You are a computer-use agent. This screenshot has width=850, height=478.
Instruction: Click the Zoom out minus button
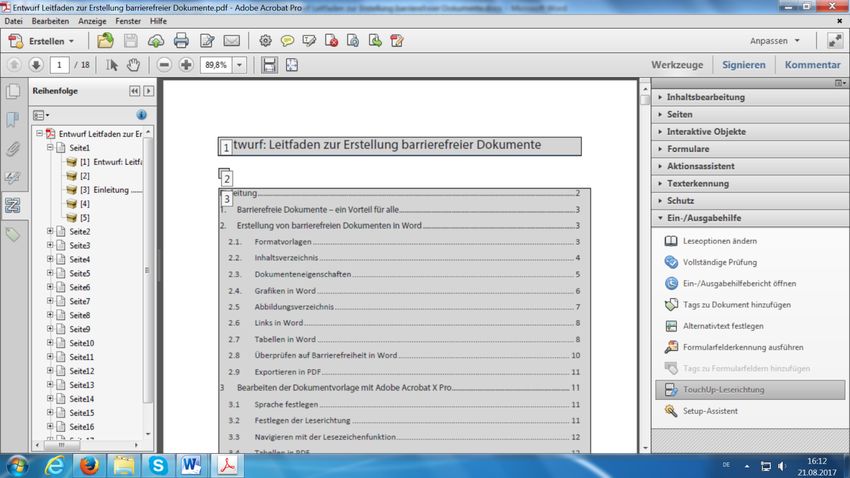pyautogui.click(x=164, y=65)
